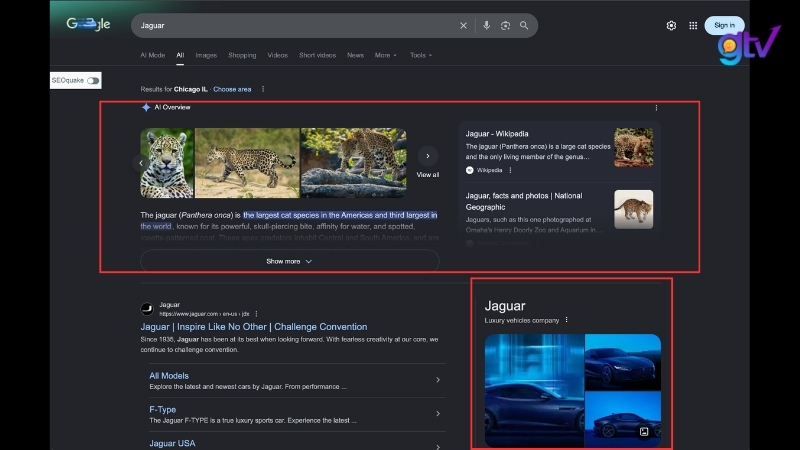This screenshot has width=800, height=450.
Task: Toggle the SEOquake switch
Action: click(x=93, y=81)
